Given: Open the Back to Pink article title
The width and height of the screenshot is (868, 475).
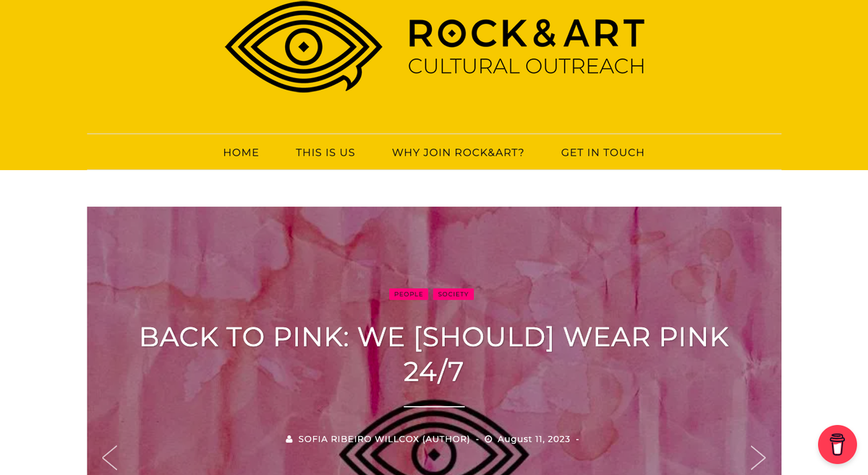Looking at the screenshot, I should pos(434,354).
